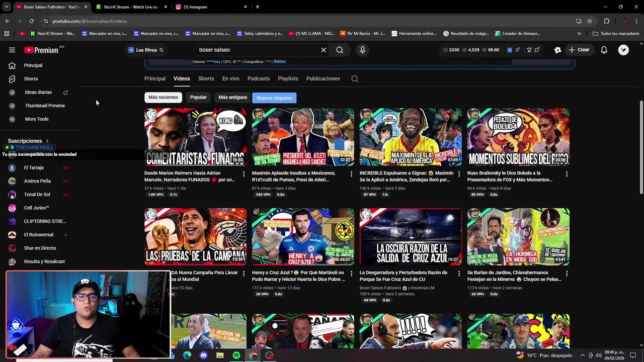The image size is (644, 362).
Task: Clear the search box with the X
Action: (x=324, y=50)
